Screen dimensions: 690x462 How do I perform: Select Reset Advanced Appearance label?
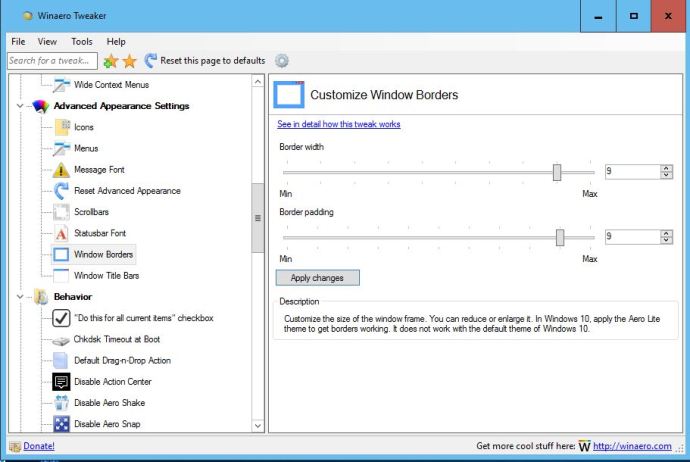pyautogui.click(x=127, y=191)
